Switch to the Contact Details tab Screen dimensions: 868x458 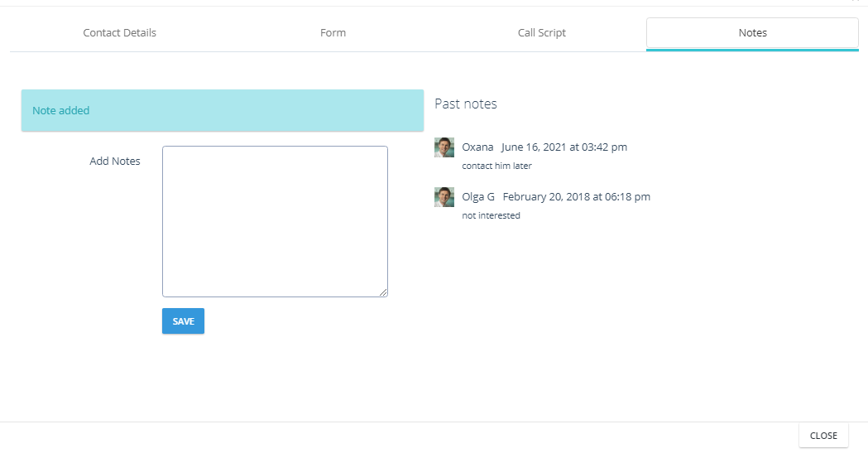click(x=120, y=32)
